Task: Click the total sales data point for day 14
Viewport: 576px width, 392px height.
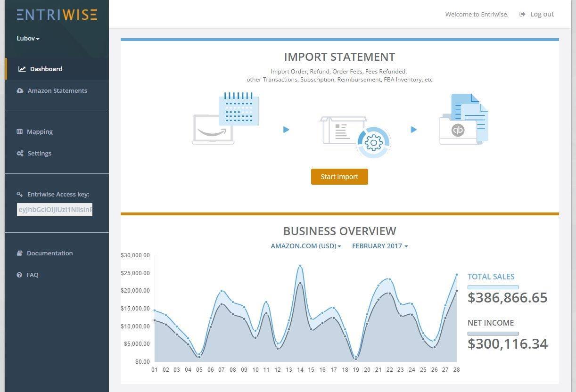Action: click(x=300, y=266)
